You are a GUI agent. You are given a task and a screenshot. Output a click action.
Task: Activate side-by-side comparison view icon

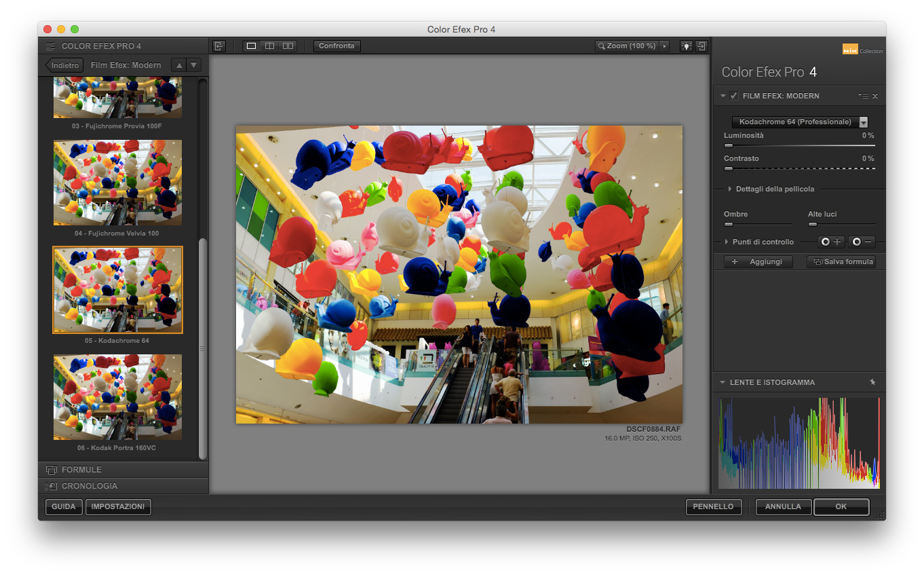(x=288, y=45)
